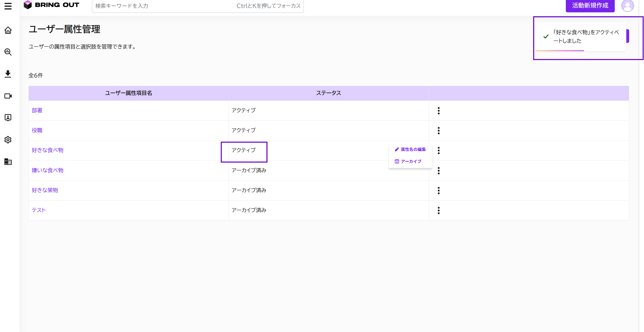
Task: Click the user avatar profile icon
Action: click(627, 6)
